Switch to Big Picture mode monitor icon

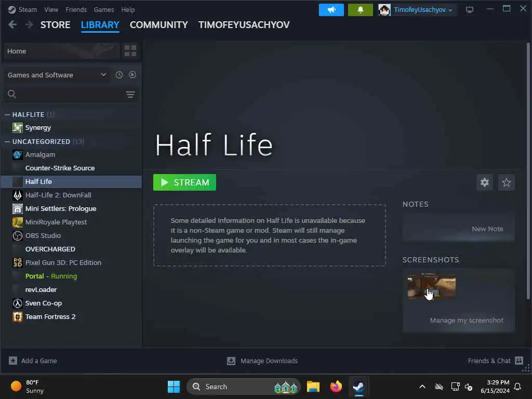click(x=469, y=10)
